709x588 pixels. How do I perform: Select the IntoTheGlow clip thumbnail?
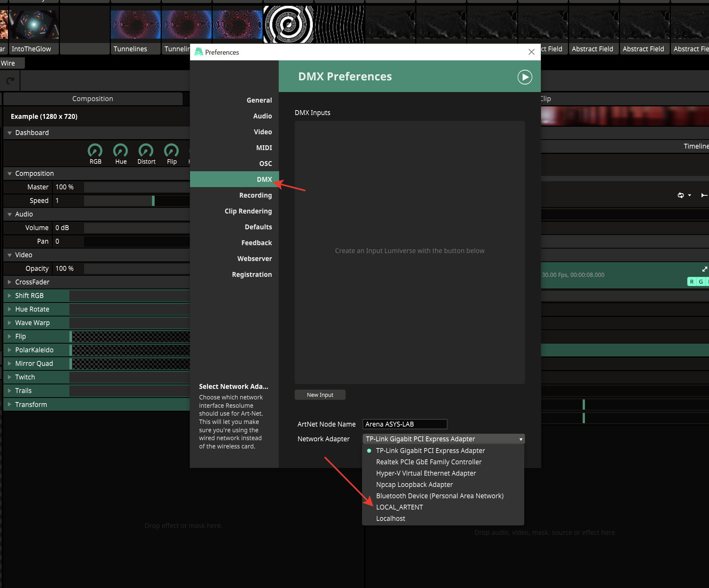34,25
